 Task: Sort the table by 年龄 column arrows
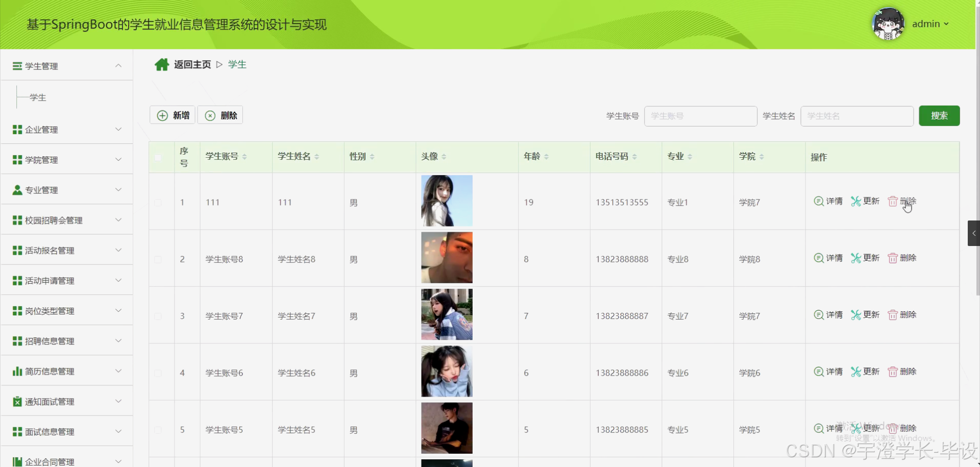coord(547,156)
